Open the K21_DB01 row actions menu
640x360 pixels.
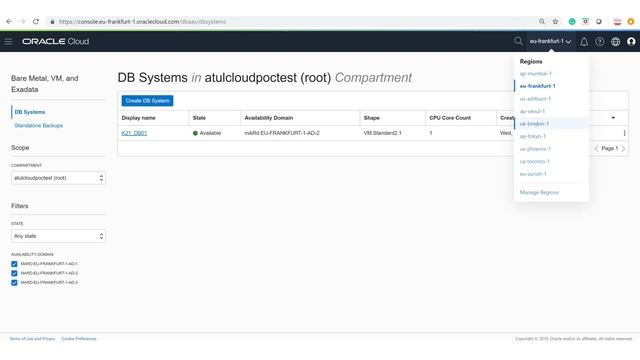(624, 133)
